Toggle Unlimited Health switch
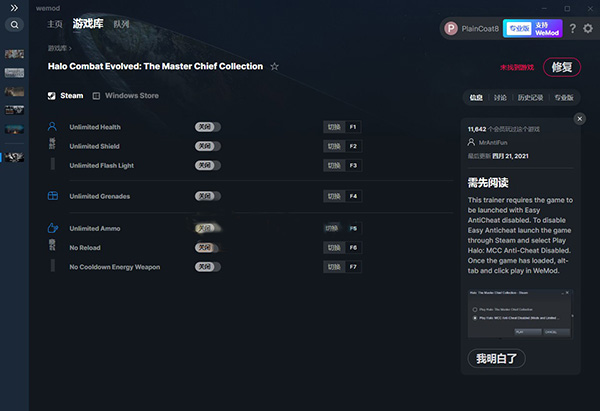 (x=208, y=127)
